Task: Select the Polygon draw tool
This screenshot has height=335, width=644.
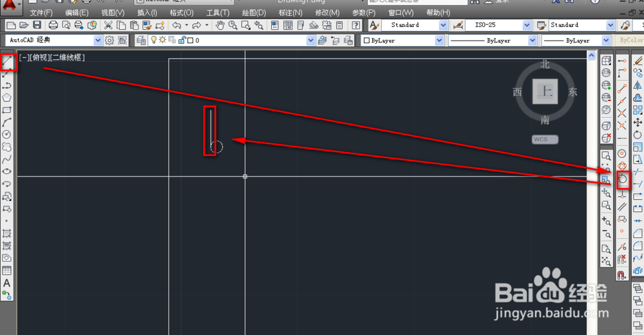Action: 6,98
